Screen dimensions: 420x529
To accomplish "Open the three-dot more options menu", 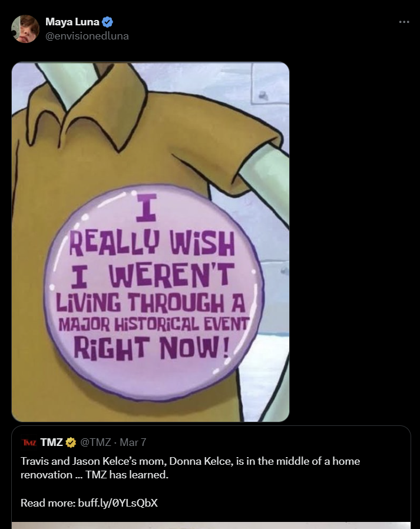I will (x=404, y=22).
